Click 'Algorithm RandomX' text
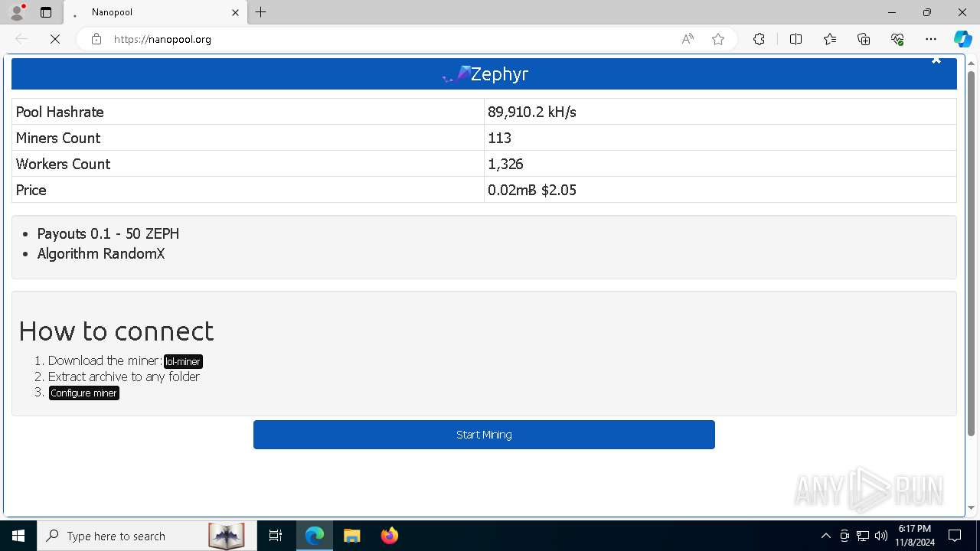 pyautogui.click(x=101, y=253)
